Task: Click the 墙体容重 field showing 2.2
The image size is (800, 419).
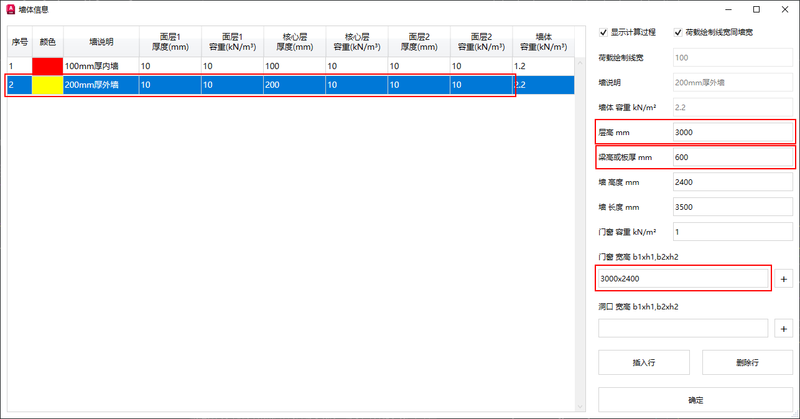Action: (x=733, y=107)
